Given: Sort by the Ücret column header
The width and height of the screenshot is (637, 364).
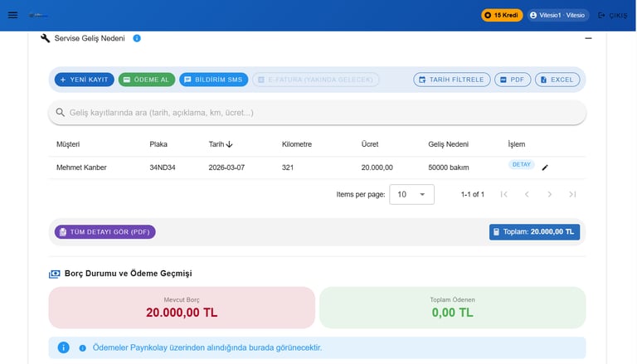Looking at the screenshot, I should coord(370,144).
